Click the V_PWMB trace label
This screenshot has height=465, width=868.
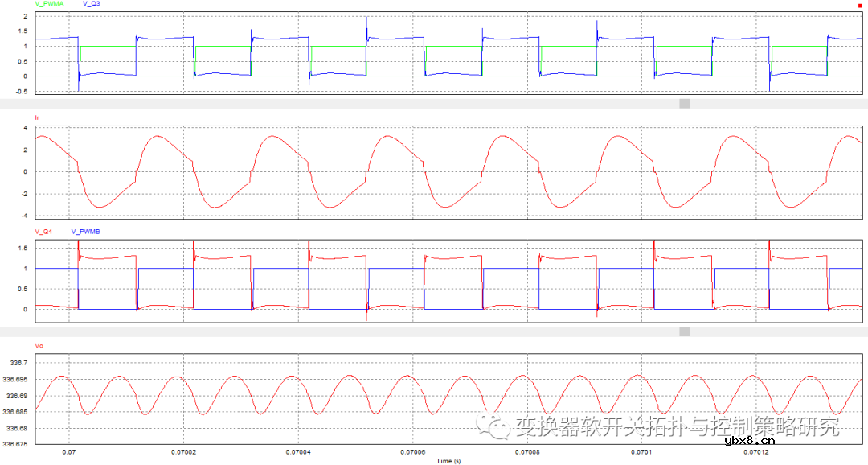pyautogui.click(x=86, y=232)
